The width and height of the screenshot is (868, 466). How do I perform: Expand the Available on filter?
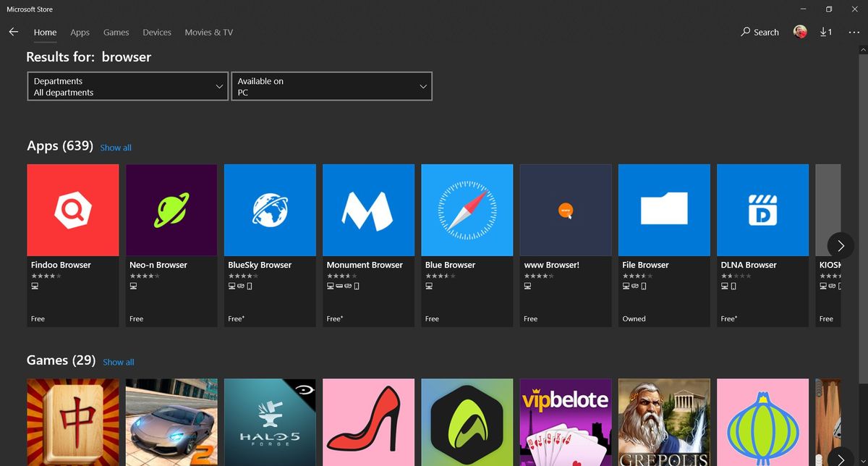331,85
